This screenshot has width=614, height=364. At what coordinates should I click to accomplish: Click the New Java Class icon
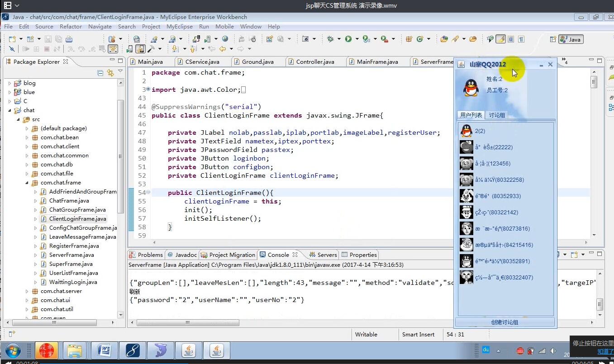420,39
